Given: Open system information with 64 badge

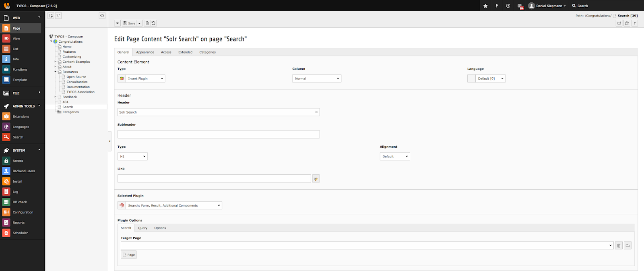Looking at the screenshot, I should click(520, 6).
